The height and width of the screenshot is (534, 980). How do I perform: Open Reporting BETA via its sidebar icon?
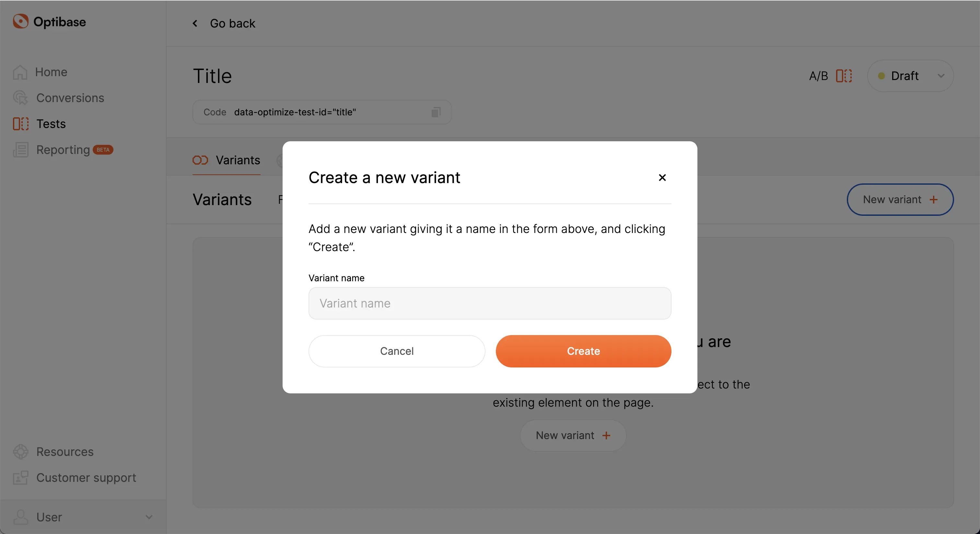(20, 150)
